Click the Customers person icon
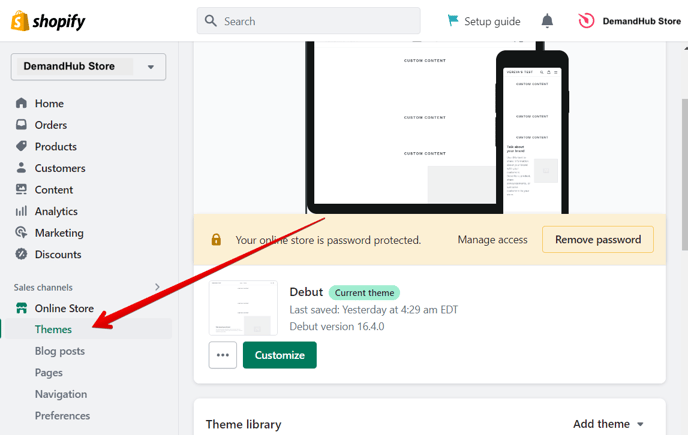 (x=21, y=168)
